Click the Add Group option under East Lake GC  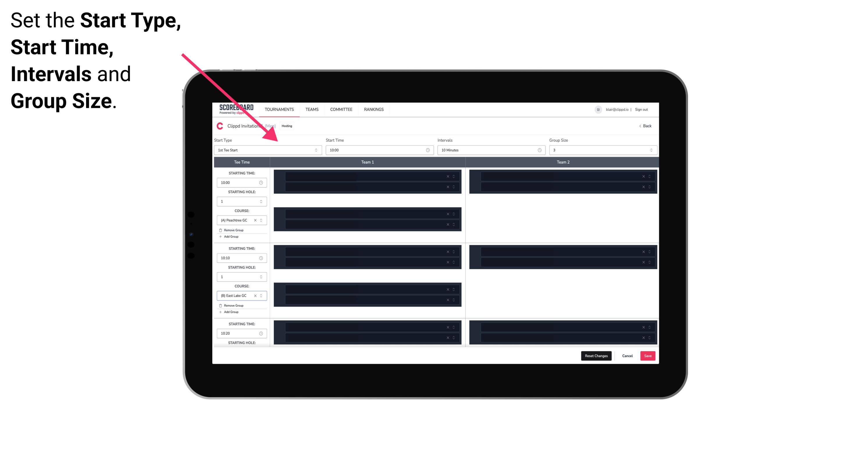(230, 311)
